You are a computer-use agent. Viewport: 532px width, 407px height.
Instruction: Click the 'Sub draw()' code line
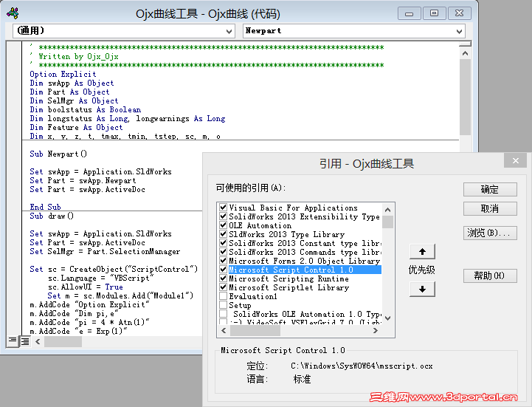(52, 216)
